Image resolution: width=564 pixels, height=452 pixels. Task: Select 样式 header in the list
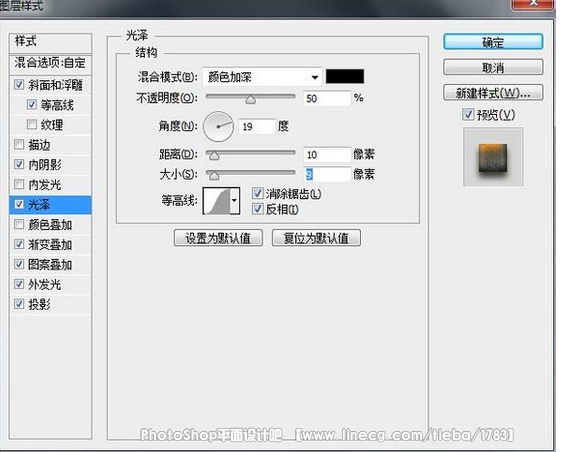click(50, 43)
